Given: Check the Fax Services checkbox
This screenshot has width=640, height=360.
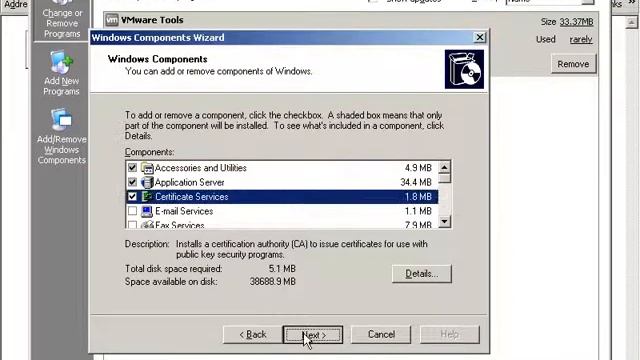Looking at the screenshot, I should click(x=132, y=224).
